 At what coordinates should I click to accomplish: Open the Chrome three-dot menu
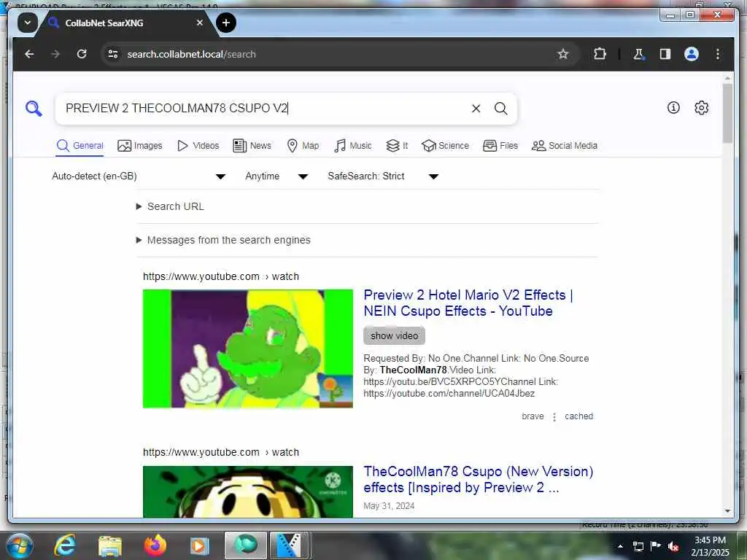(718, 54)
